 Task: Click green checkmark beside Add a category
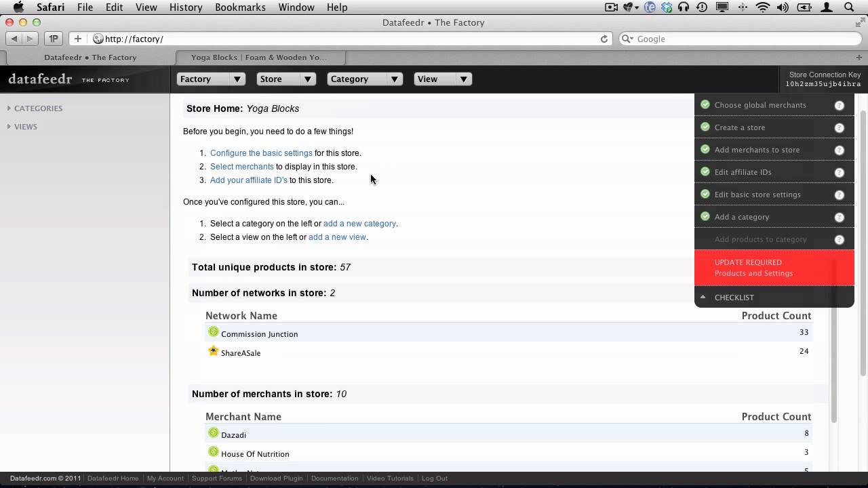click(705, 216)
